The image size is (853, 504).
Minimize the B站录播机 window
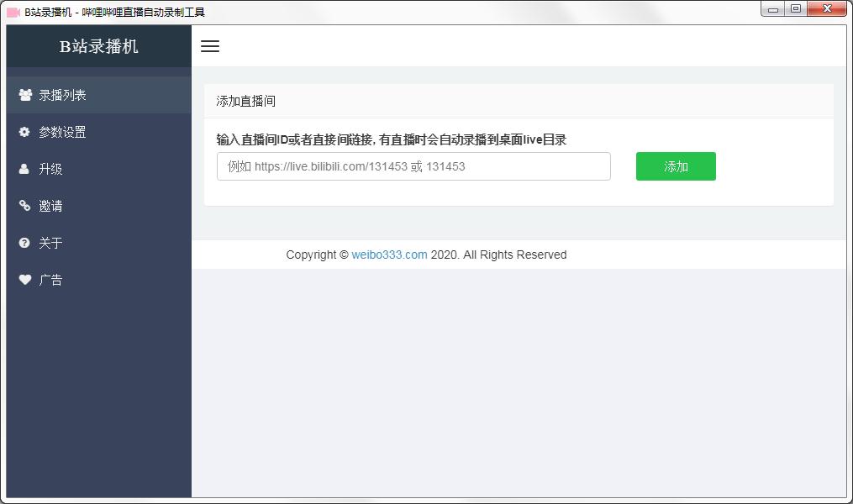tap(773, 9)
